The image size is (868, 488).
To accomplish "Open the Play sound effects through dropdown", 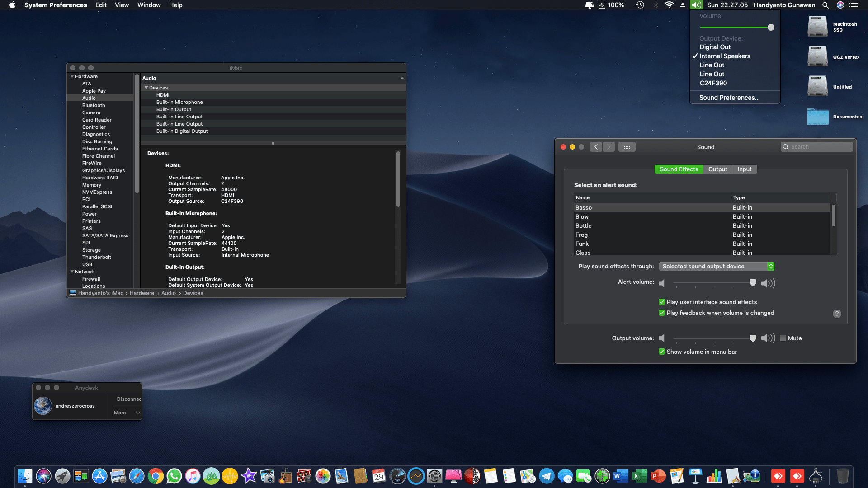I will pos(717,266).
